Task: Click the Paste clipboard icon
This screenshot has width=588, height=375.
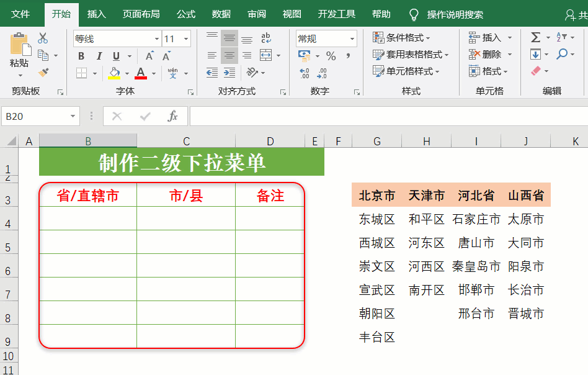Action: [20, 44]
